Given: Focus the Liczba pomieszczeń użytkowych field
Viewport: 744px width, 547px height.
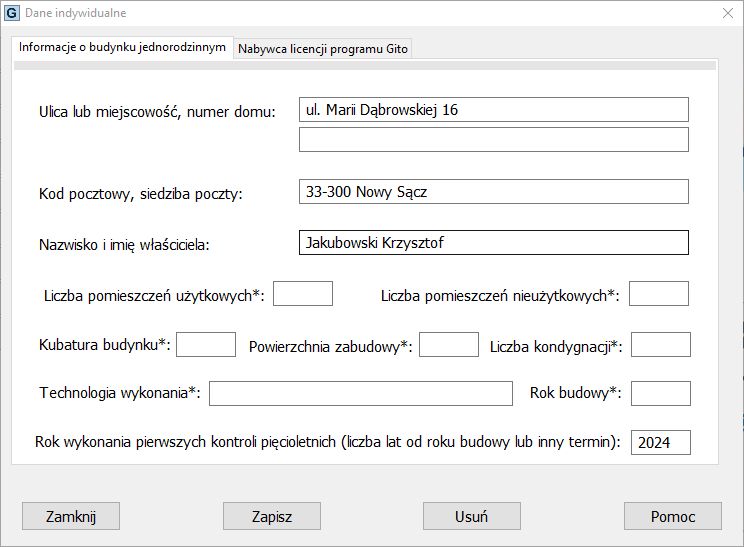Looking at the screenshot, I should 303,294.
